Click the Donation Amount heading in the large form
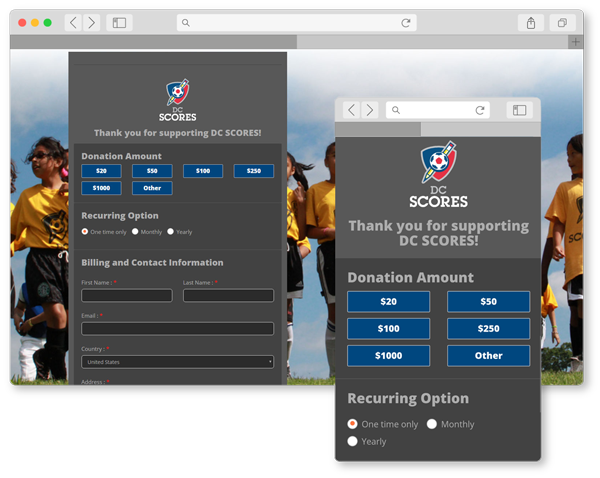This screenshot has width=600, height=478. 121,156
